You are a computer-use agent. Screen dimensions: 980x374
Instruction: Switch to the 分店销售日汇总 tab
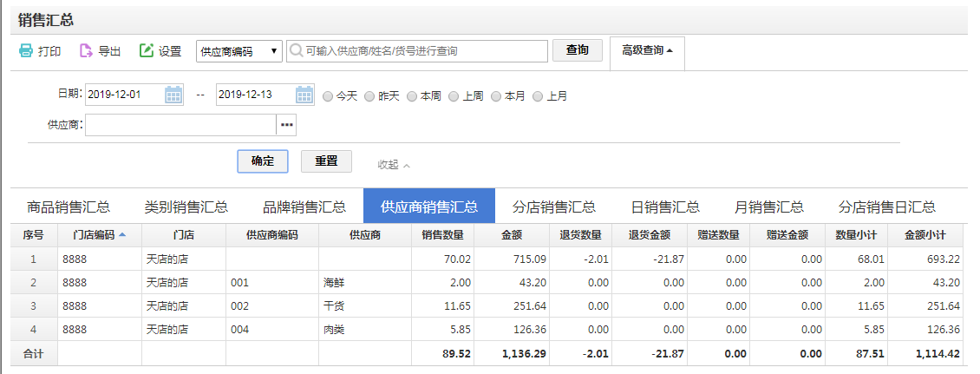(887, 207)
